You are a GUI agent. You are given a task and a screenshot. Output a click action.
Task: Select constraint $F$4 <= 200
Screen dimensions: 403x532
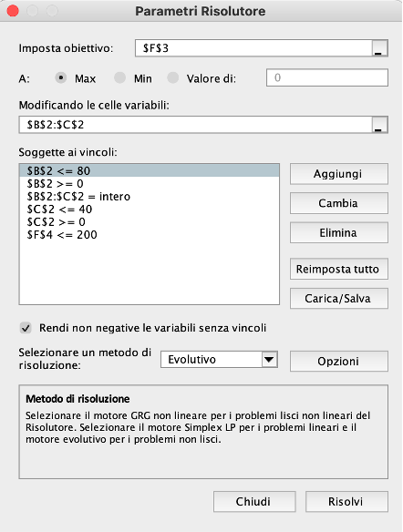coord(150,235)
